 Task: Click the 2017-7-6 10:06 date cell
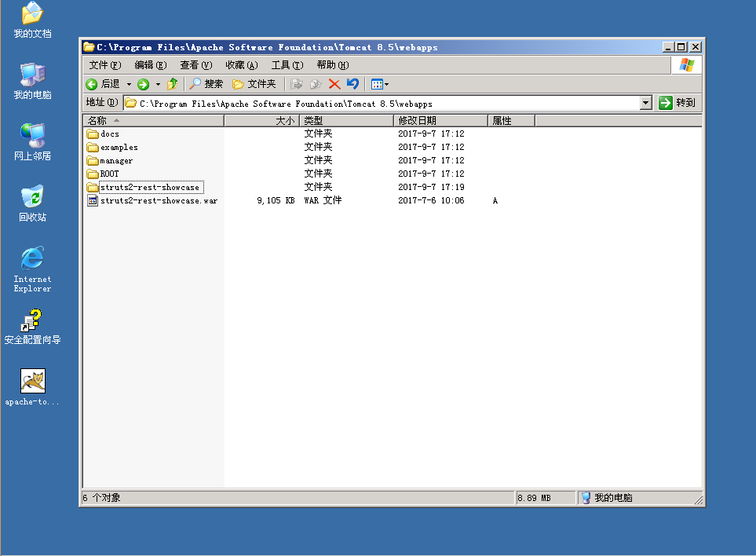pos(431,200)
